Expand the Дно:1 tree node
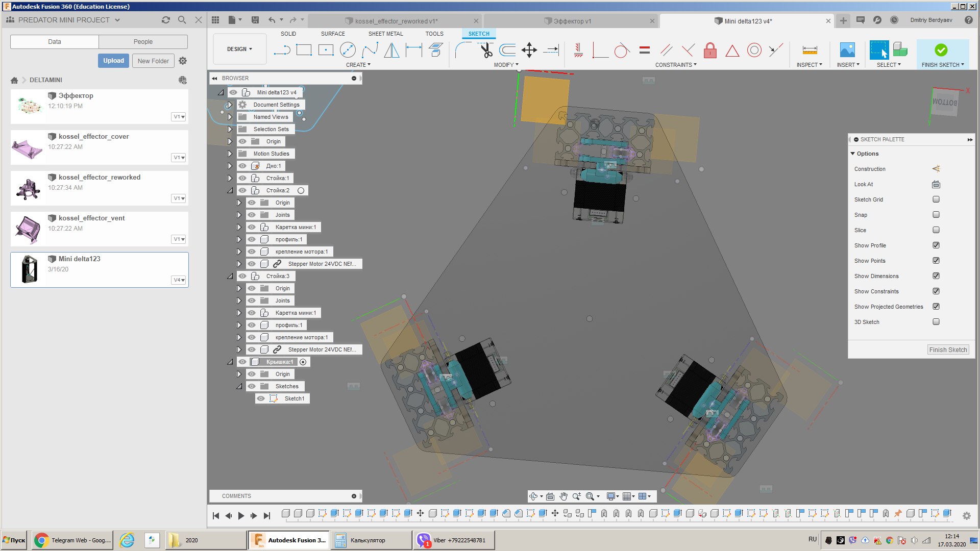980x551 pixels. point(230,166)
